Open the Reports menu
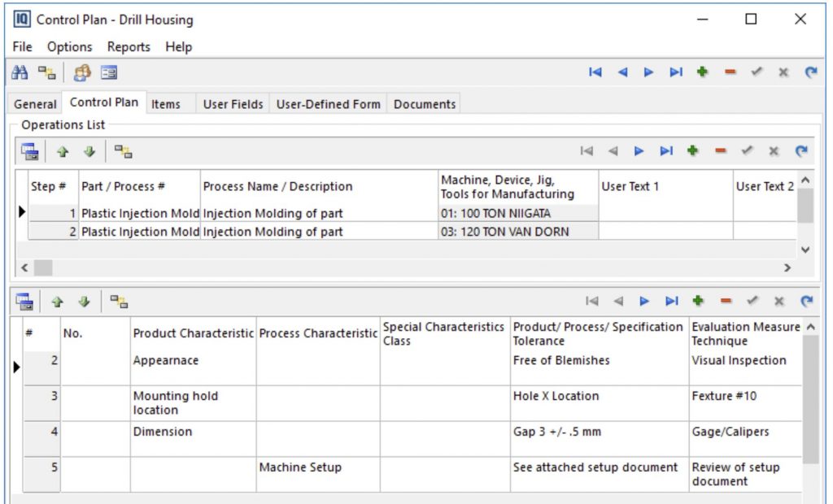The height and width of the screenshot is (504, 833). (129, 47)
